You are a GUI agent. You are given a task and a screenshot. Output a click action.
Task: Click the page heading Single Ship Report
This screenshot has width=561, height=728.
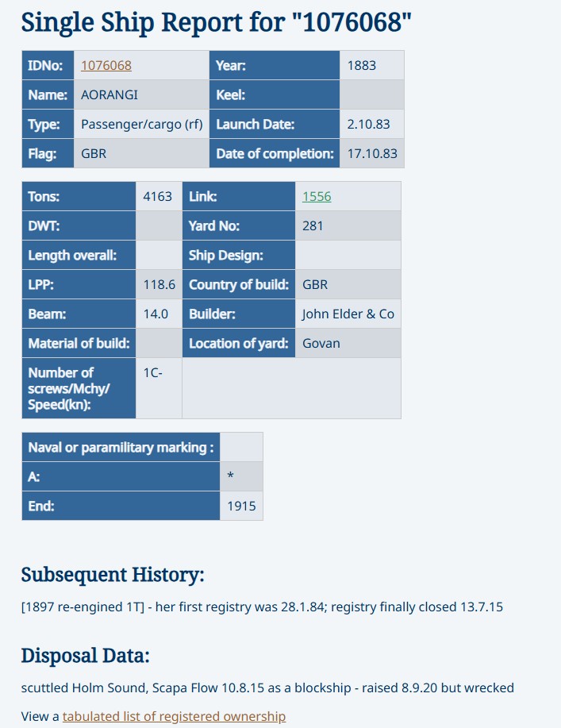[217, 22]
